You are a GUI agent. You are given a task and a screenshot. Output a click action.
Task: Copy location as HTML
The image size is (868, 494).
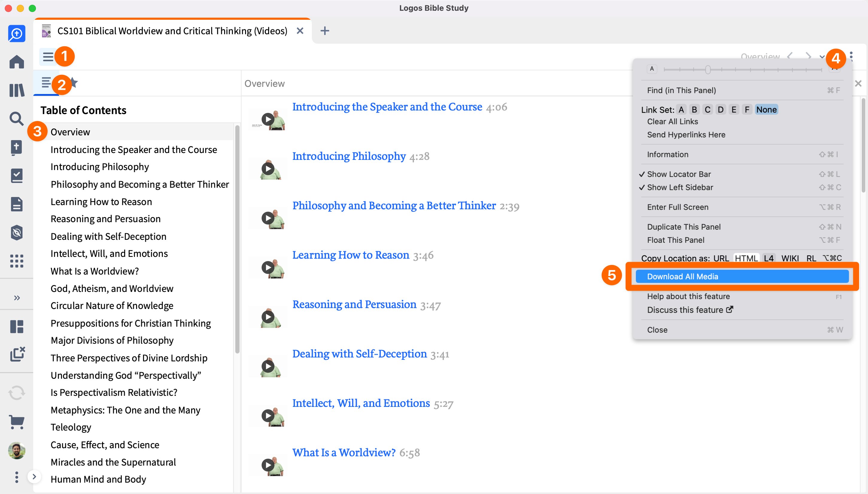pyautogui.click(x=746, y=258)
